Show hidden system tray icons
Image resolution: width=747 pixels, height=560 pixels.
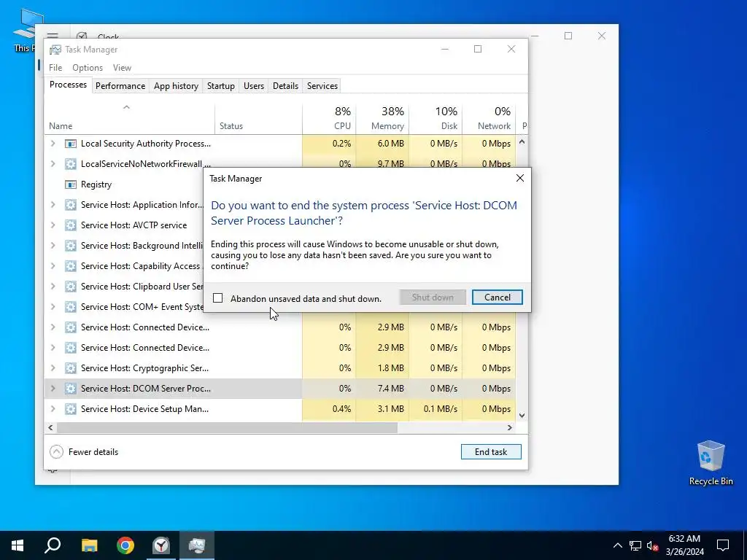tap(617, 545)
